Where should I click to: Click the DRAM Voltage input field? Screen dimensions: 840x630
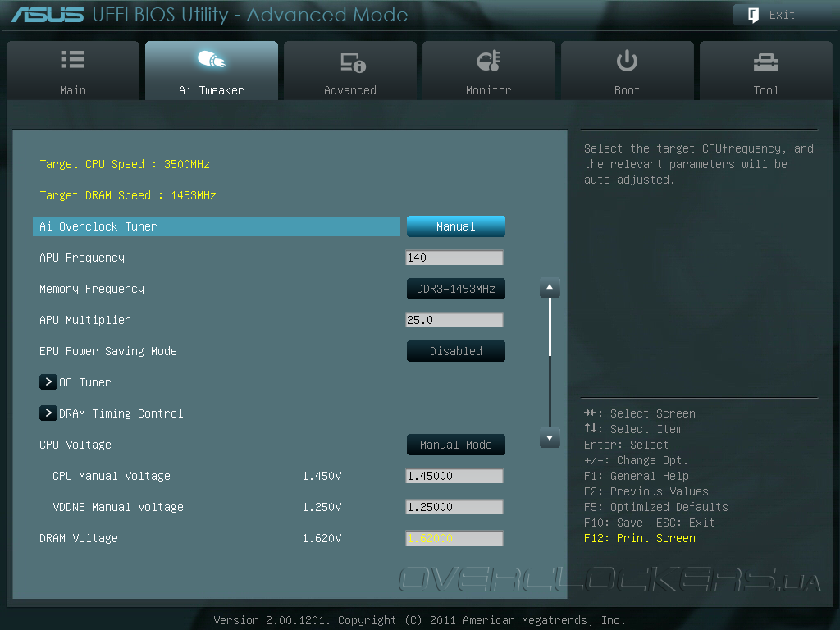pos(454,538)
